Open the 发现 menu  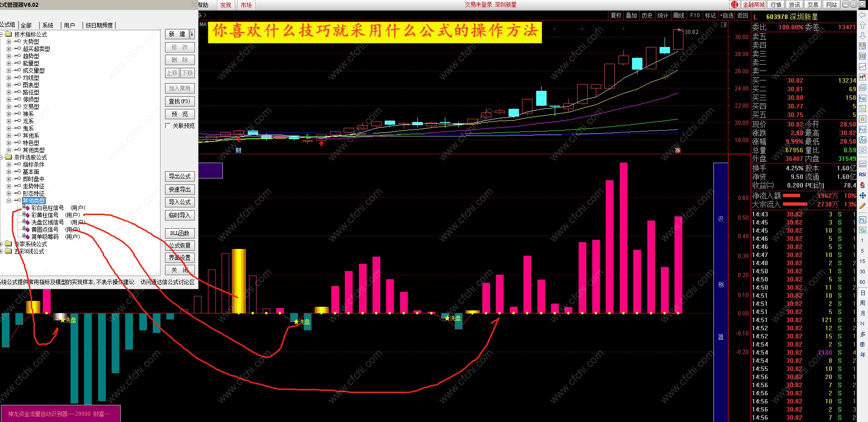point(226,5)
